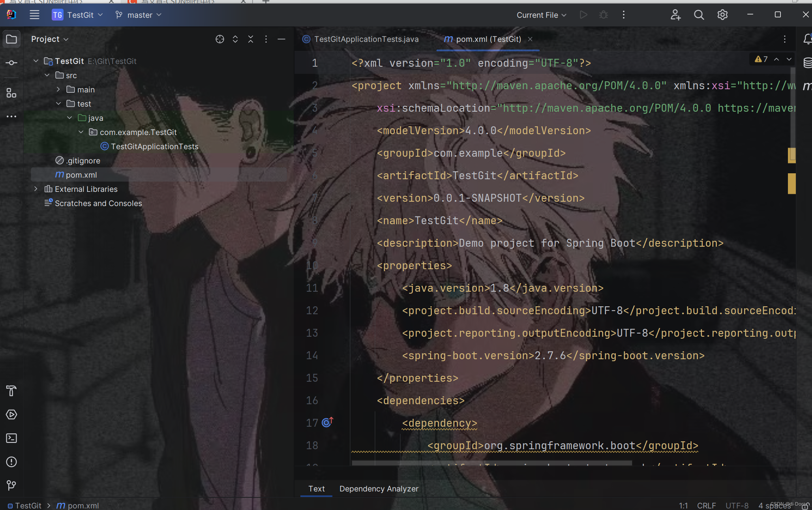
Task: Go to previous highlighted problem arrow
Action: coord(776,59)
